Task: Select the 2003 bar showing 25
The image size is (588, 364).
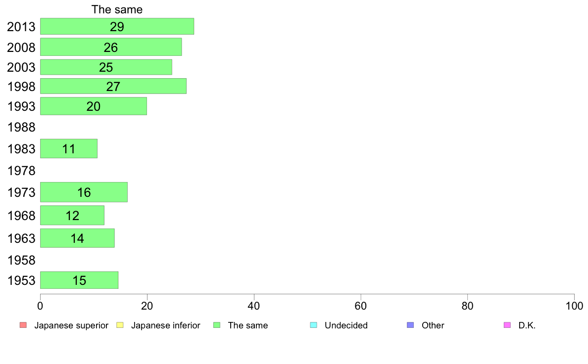Action: [x=106, y=67]
